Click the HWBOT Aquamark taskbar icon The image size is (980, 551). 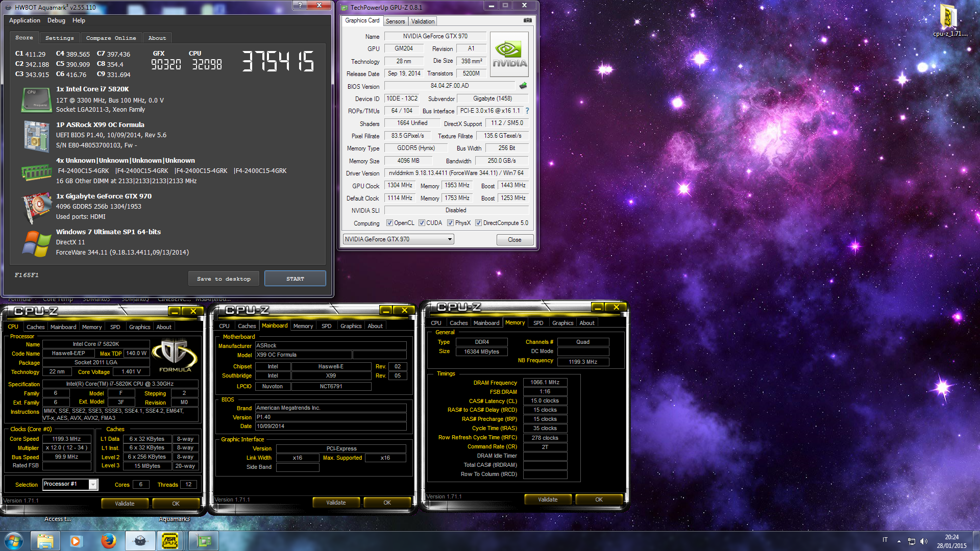pos(140,541)
